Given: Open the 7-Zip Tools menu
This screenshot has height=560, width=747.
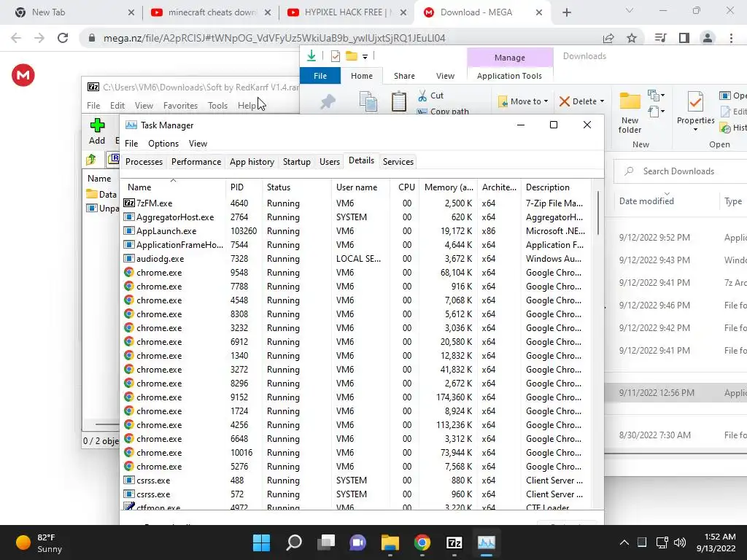Looking at the screenshot, I should click(x=217, y=106).
